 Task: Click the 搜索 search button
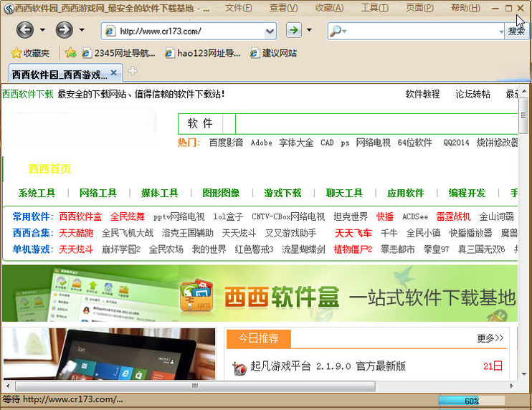pos(516,32)
